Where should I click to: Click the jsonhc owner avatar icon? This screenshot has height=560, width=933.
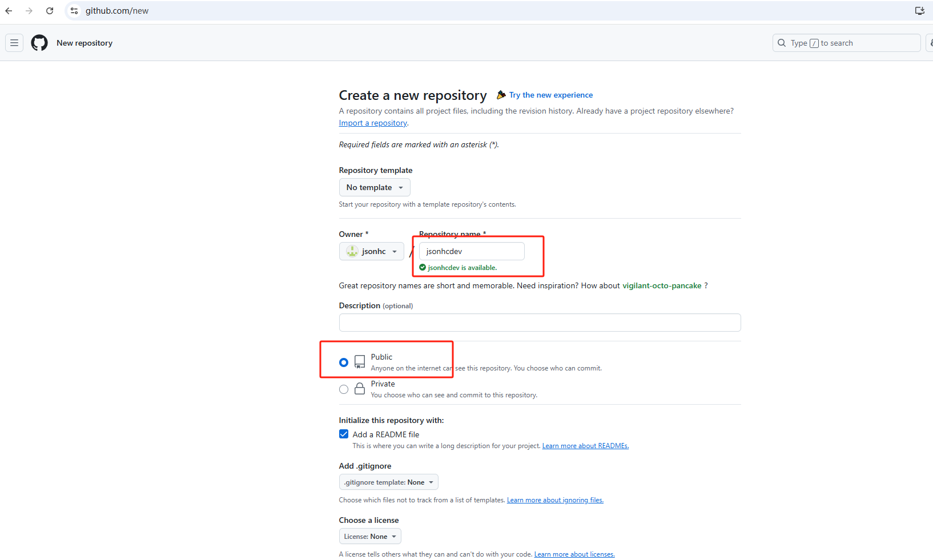pyautogui.click(x=352, y=251)
